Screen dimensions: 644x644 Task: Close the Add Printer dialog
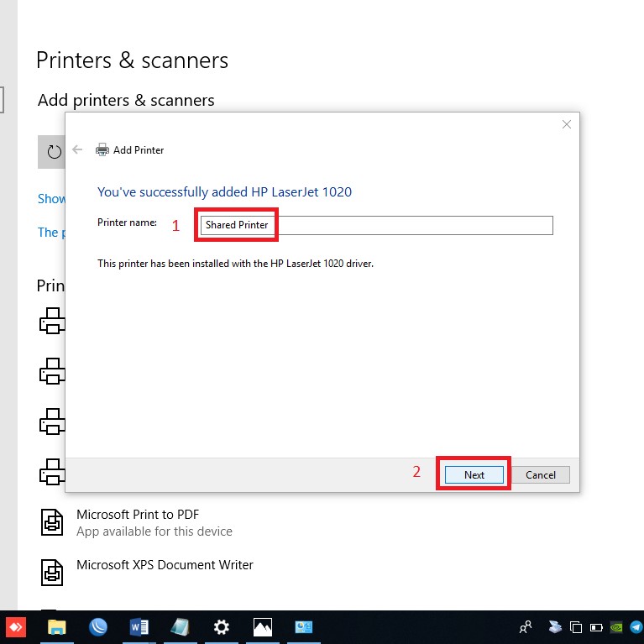[567, 124]
